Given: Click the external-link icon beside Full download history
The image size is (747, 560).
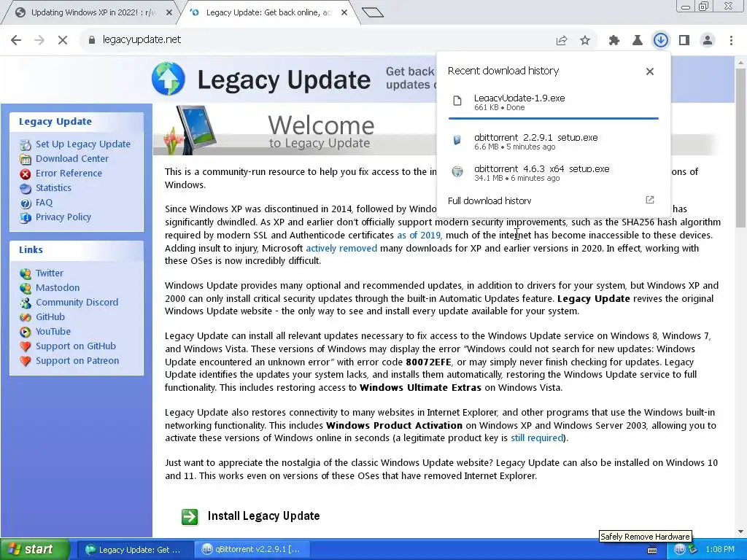Looking at the screenshot, I should [x=650, y=200].
